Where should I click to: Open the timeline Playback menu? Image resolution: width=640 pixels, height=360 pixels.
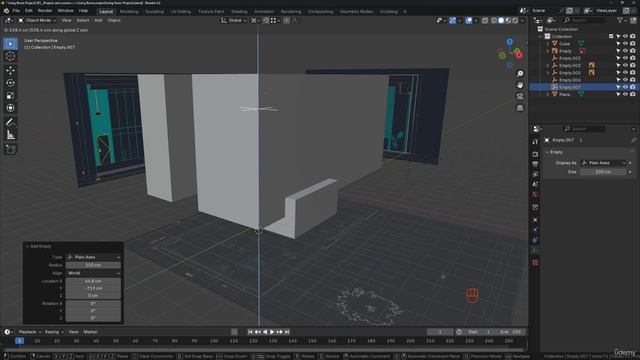(x=29, y=332)
